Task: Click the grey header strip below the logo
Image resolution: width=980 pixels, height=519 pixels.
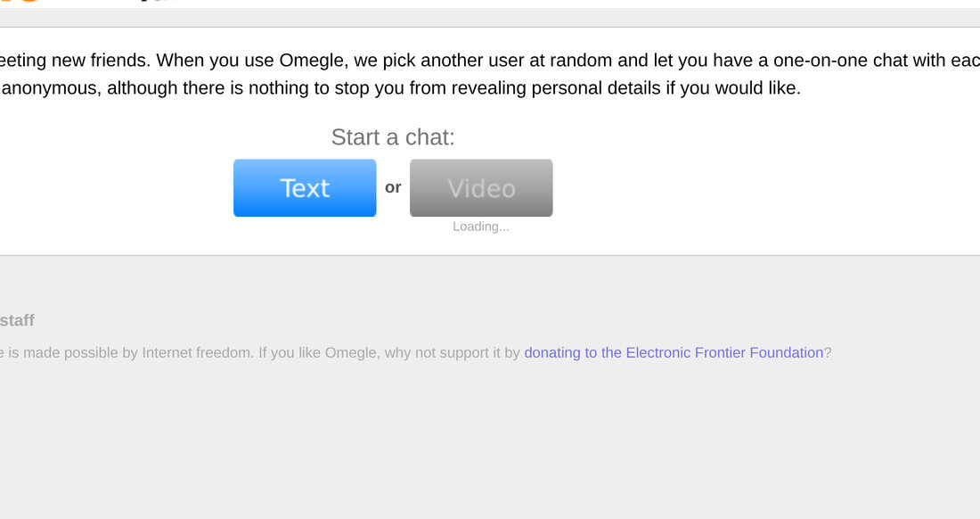Action: (x=490, y=18)
